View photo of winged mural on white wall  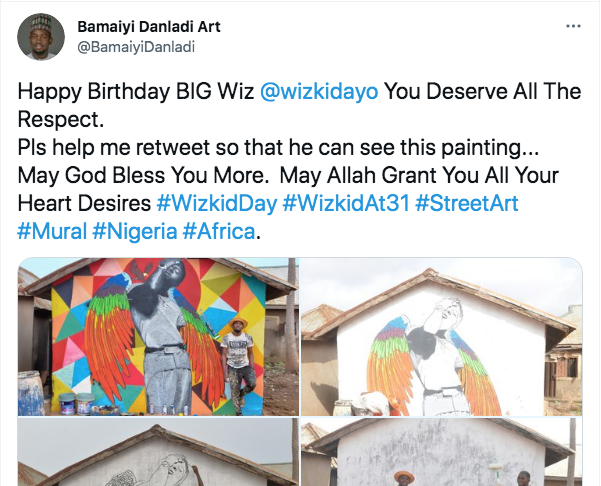pos(442,337)
